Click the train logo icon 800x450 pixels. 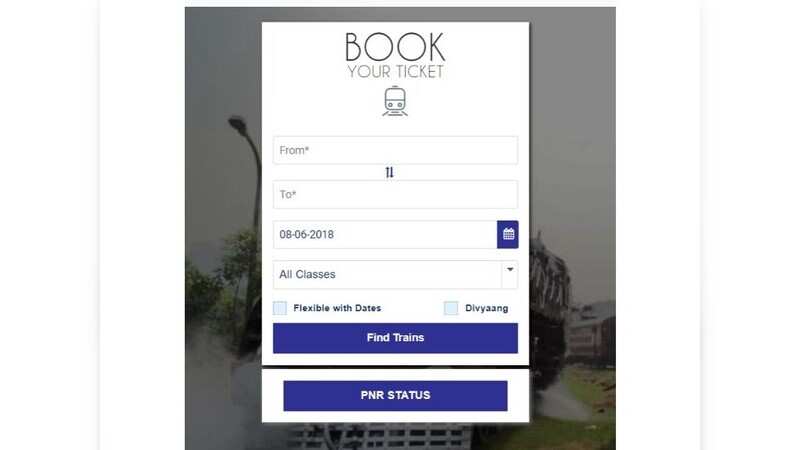[x=395, y=101]
